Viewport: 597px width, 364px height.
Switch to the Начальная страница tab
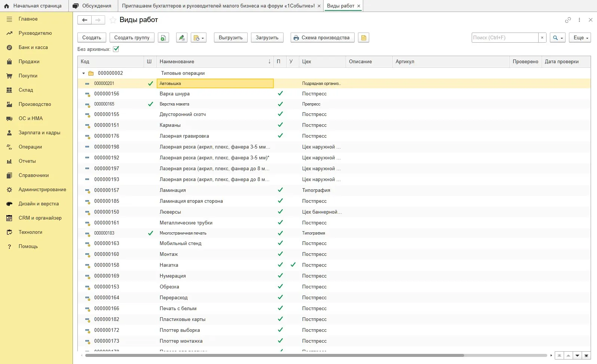(x=34, y=6)
